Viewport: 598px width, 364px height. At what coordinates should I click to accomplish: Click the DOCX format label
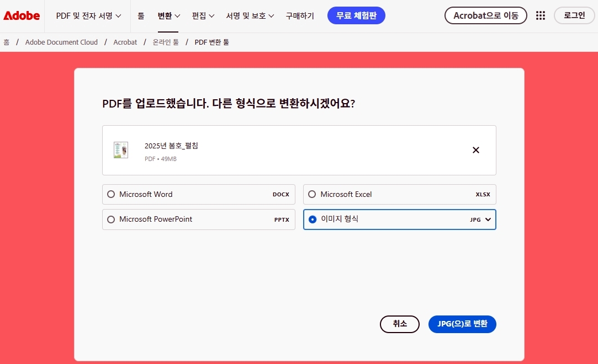[x=281, y=194]
